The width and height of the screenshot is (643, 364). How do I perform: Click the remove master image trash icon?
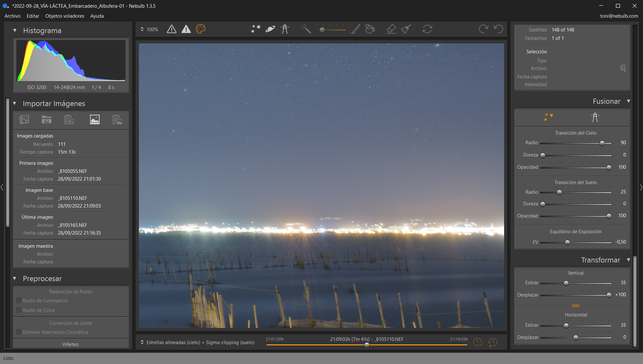click(x=117, y=120)
